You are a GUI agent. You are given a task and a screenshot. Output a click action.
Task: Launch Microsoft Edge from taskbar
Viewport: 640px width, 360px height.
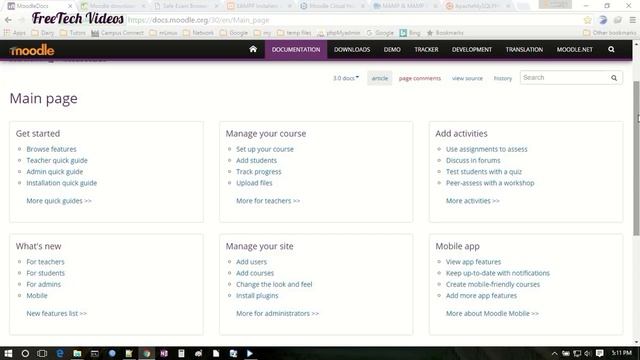pos(60,353)
